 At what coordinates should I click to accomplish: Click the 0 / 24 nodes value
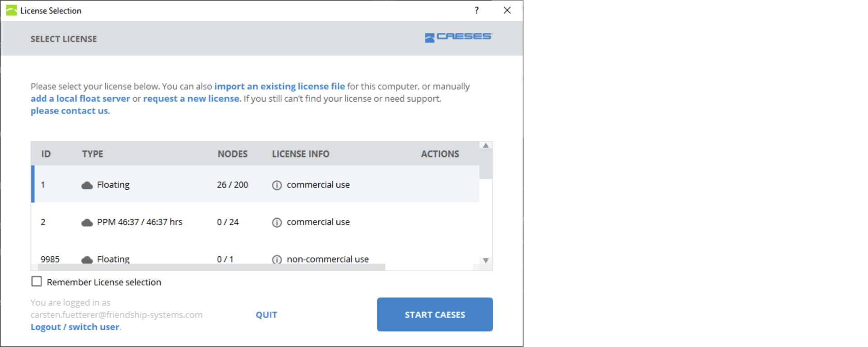click(228, 222)
